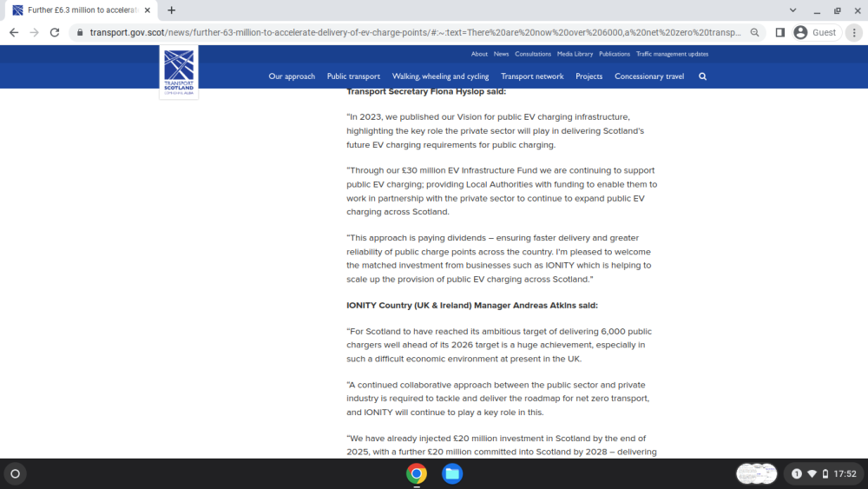Viewport: 868px width, 489px height.
Task: Click the padlock site info icon
Action: 80,33
